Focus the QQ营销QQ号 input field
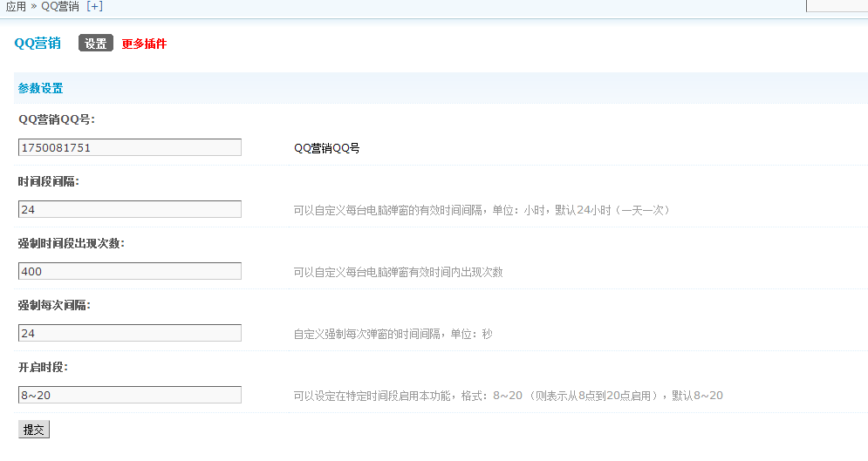 click(129, 147)
